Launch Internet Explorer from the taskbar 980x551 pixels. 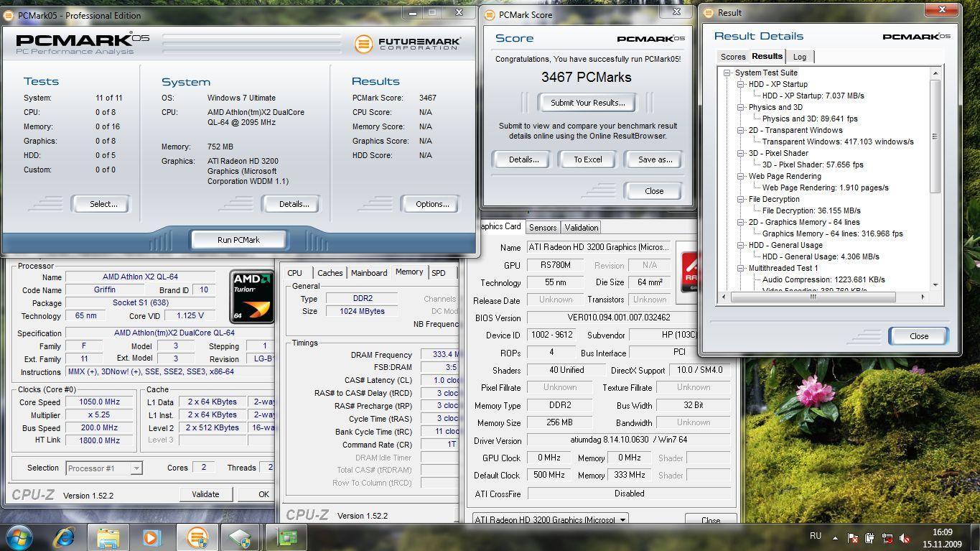click(64, 537)
